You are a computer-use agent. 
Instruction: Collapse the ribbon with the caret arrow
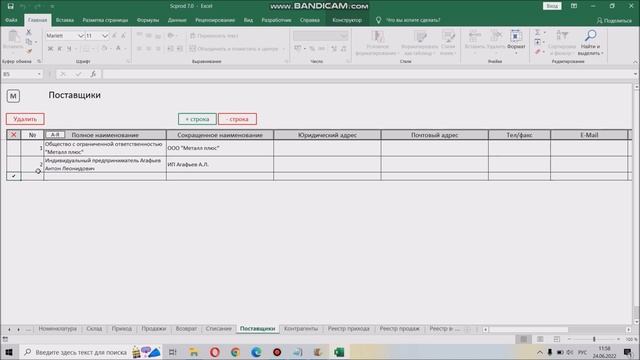636,62
